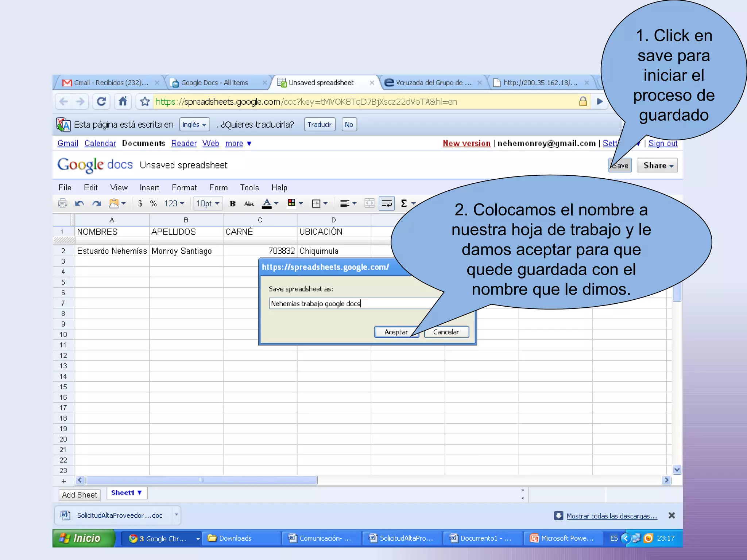
Task: Click the Save spreadsheet as name field
Action: (354, 303)
